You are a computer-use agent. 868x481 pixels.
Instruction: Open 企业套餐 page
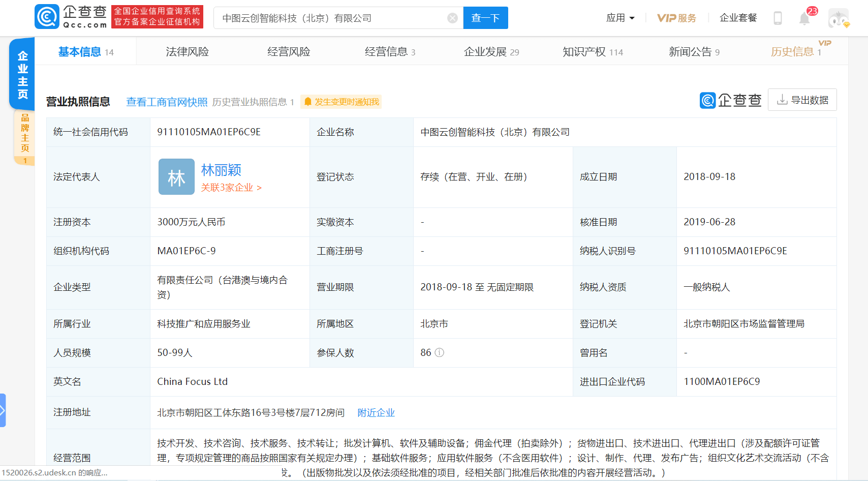click(x=738, y=18)
